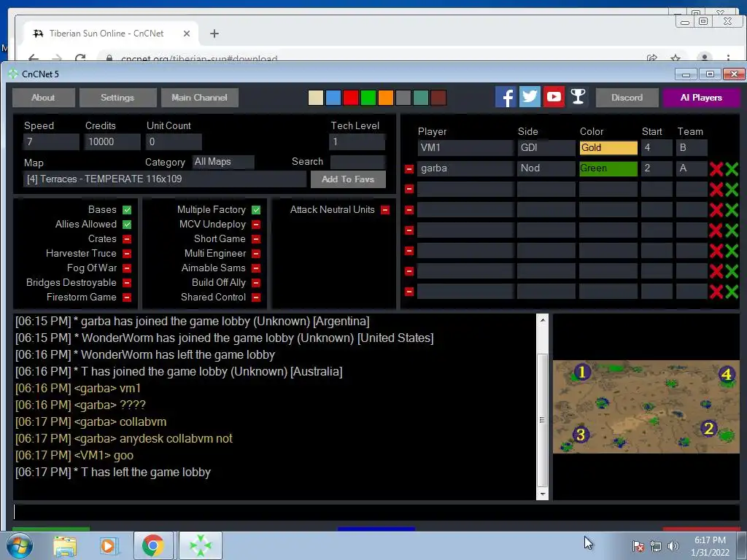747x560 pixels.
Task: Toggle the Allies Allowed checkbox
Action: click(x=127, y=225)
